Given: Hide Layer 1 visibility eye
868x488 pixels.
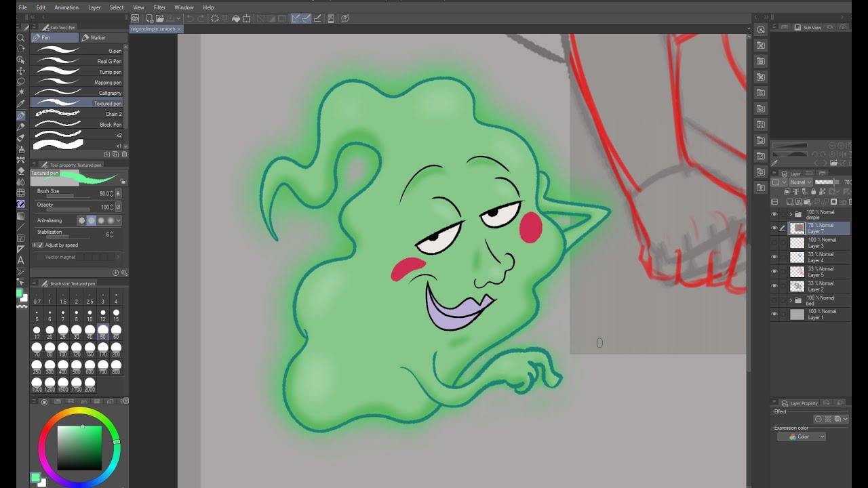Looking at the screenshot, I should pyautogui.click(x=774, y=314).
